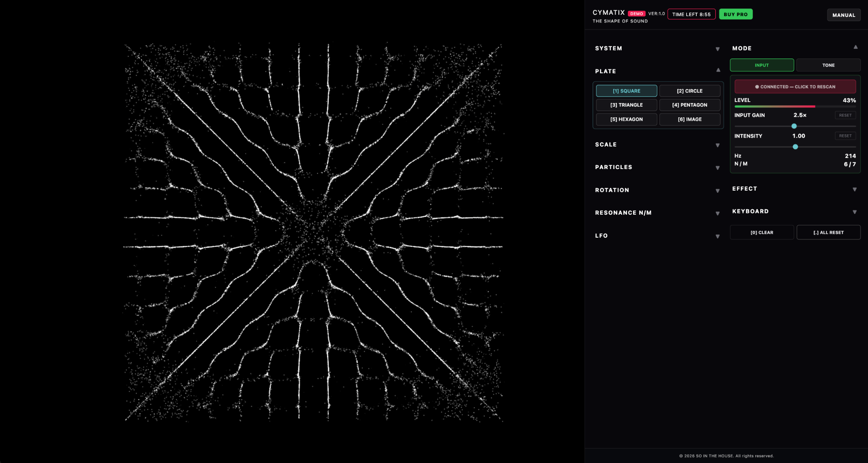Select the [1] SQUARE plate shape
Screen dimensions: 868x463
point(626,91)
